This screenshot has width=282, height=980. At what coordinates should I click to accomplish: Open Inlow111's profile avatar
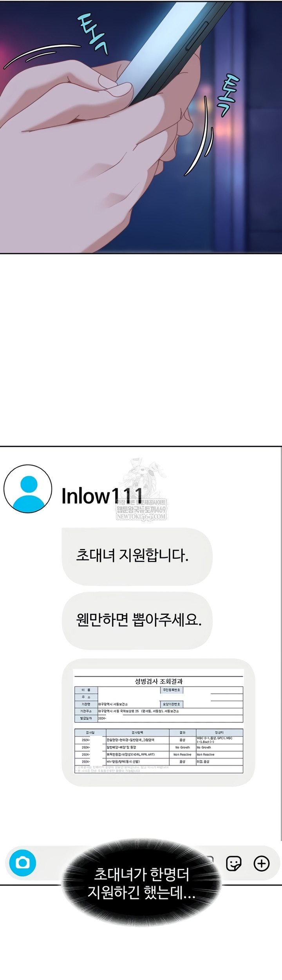[28, 489]
